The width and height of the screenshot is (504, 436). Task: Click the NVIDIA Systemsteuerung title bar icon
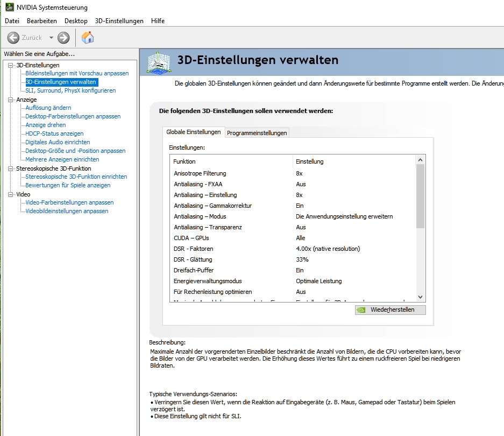pyautogui.click(x=10, y=7)
